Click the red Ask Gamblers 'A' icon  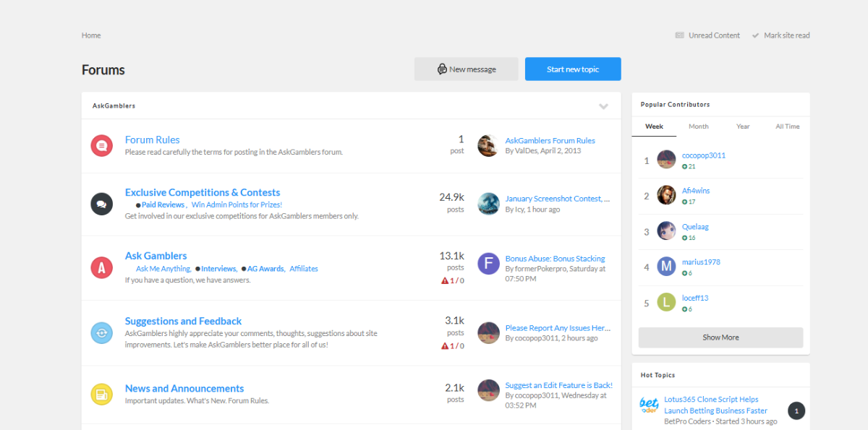(101, 267)
